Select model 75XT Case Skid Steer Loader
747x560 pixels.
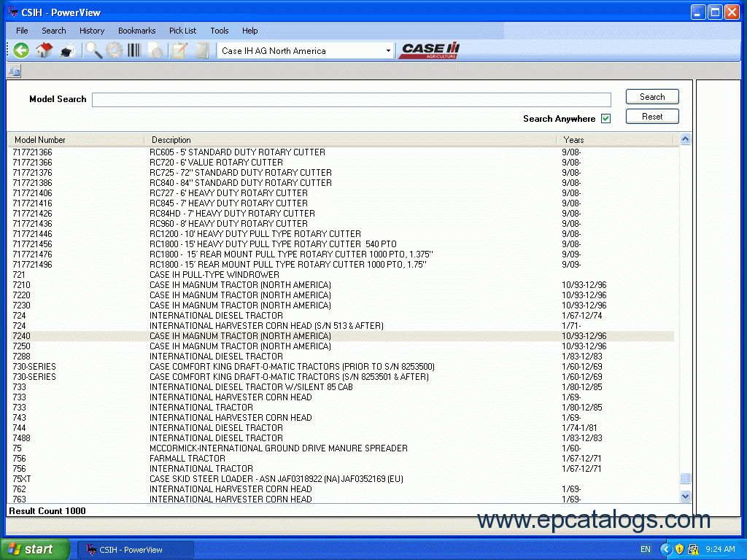[x=343, y=479]
